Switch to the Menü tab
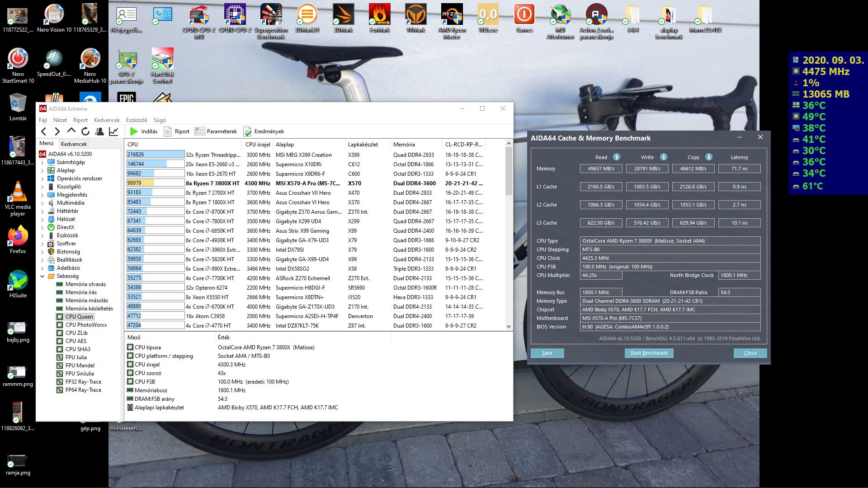 coord(46,143)
